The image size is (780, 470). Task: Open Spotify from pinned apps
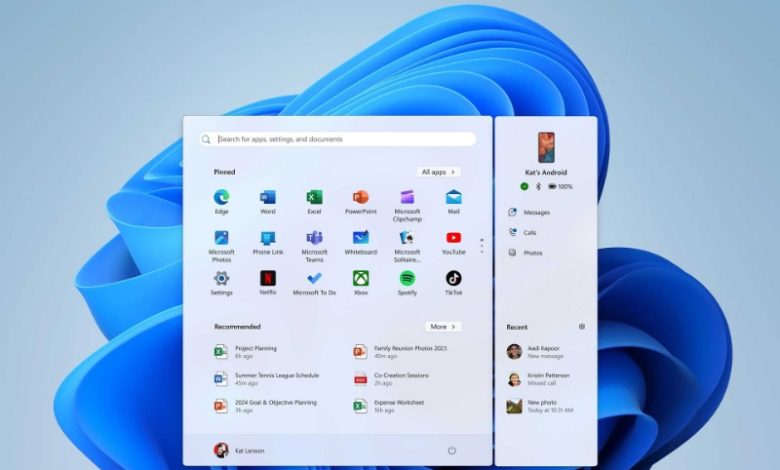[407, 283]
